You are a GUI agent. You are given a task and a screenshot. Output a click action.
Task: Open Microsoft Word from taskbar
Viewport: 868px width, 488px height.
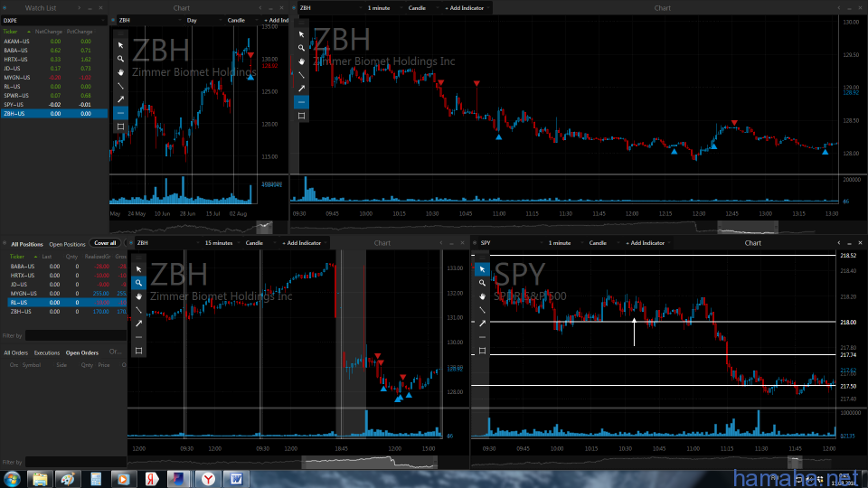pos(236,479)
